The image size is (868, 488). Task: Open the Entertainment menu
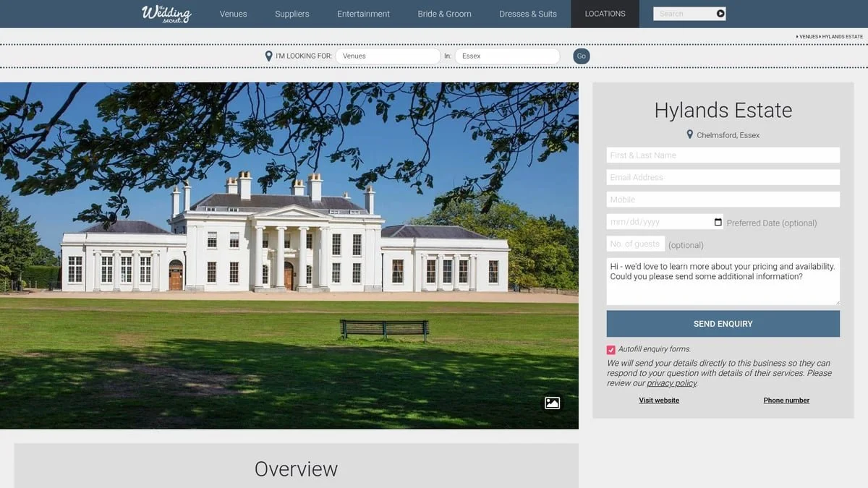pyautogui.click(x=363, y=14)
